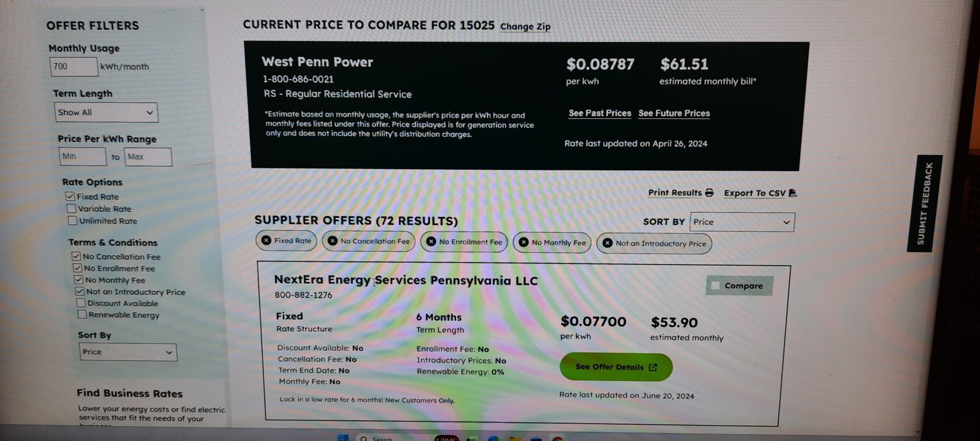The image size is (980, 441).
Task: Remove the Not an Introductory Price chip
Action: pyautogui.click(x=608, y=243)
